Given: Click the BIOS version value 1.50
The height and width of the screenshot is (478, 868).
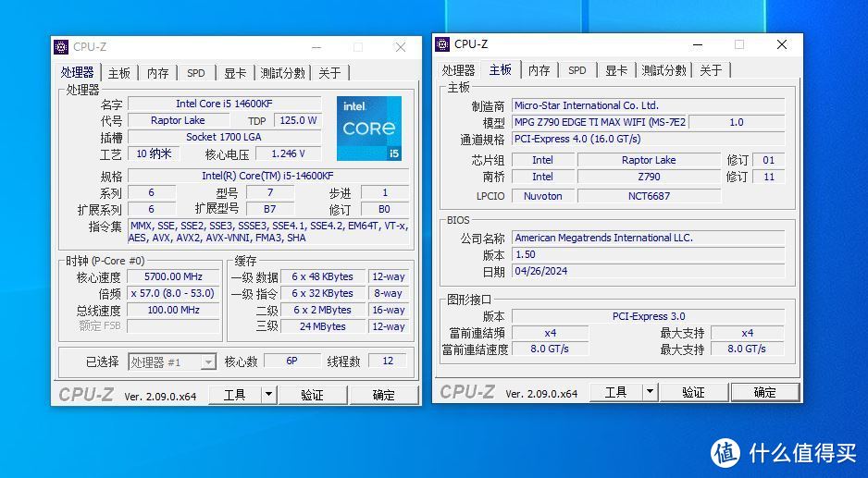Looking at the screenshot, I should click(x=648, y=254).
